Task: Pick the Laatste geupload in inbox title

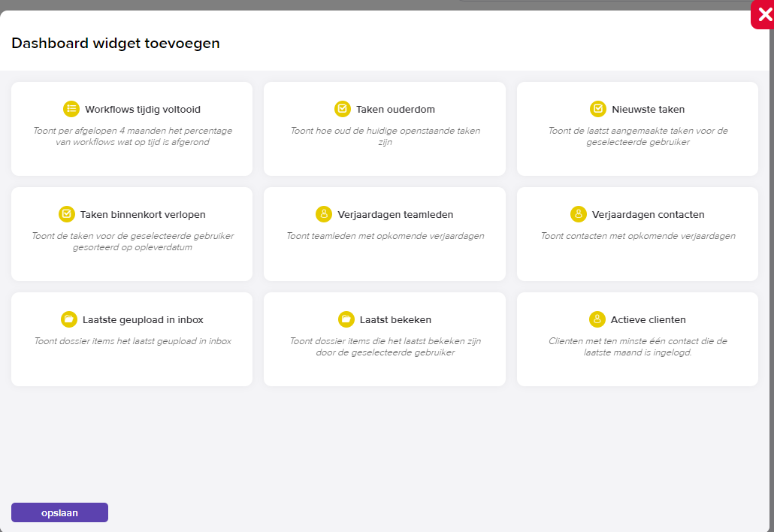Action: [x=143, y=320]
